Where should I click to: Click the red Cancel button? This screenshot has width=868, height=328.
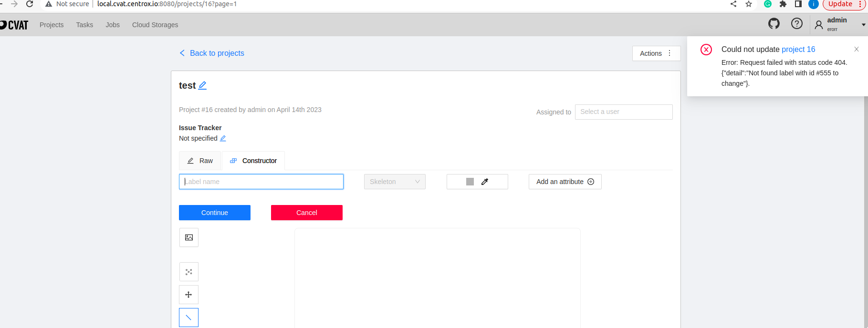coord(307,213)
